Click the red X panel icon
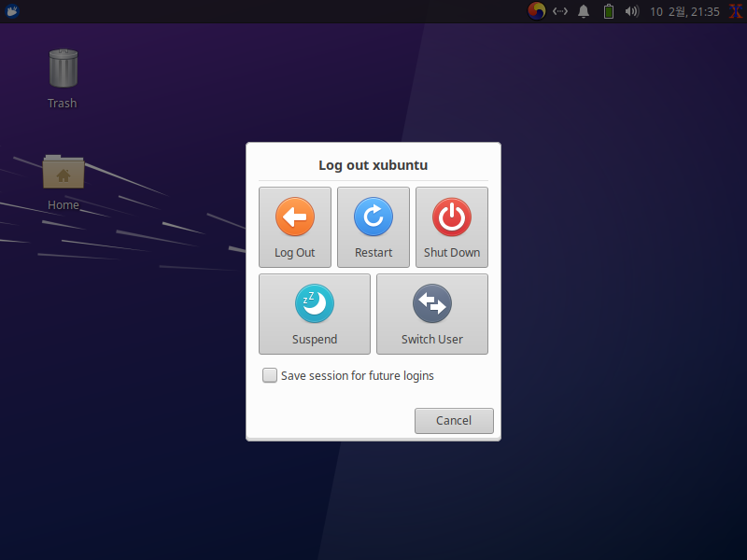Image resolution: width=747 pixels, height=560 pixels. [x=736, y=11]
